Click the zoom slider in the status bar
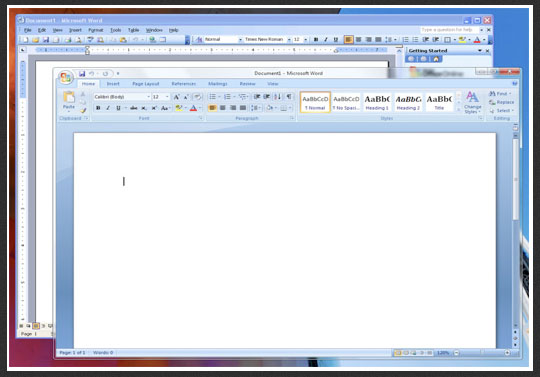 point(482,353)
